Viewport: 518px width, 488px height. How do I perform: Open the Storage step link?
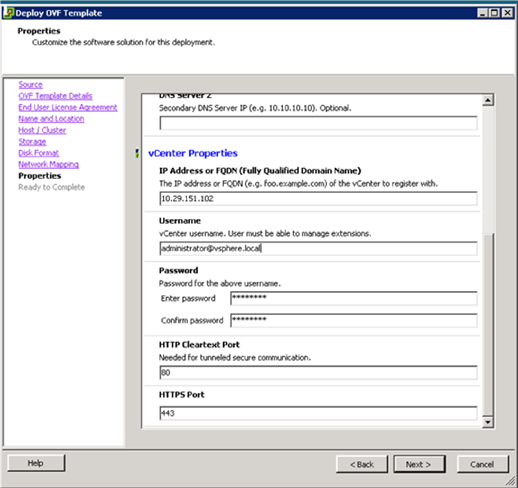pyautogui.click(x=32, y=142)
